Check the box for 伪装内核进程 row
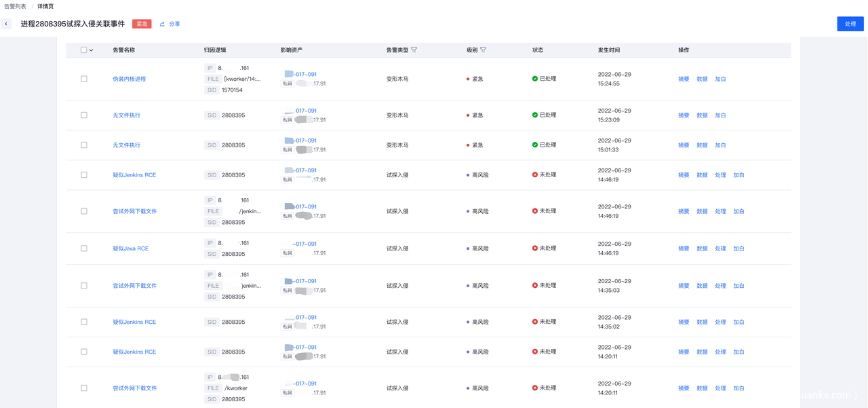 (x=84, y=79)
